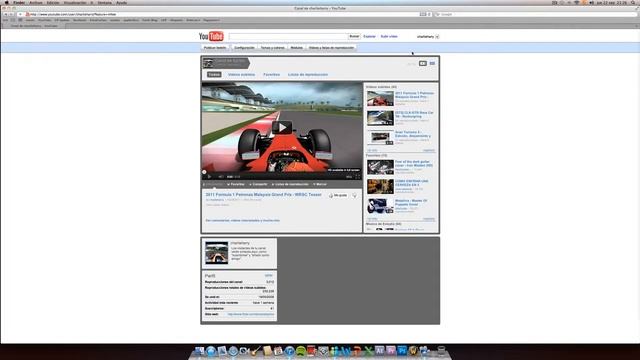Open the Explorar link

tap(369, 36)
